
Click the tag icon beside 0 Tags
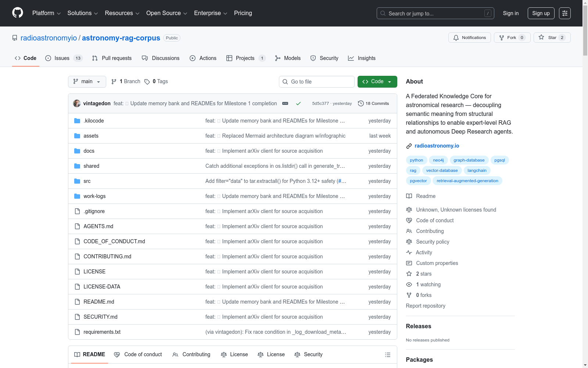(147, 82)
